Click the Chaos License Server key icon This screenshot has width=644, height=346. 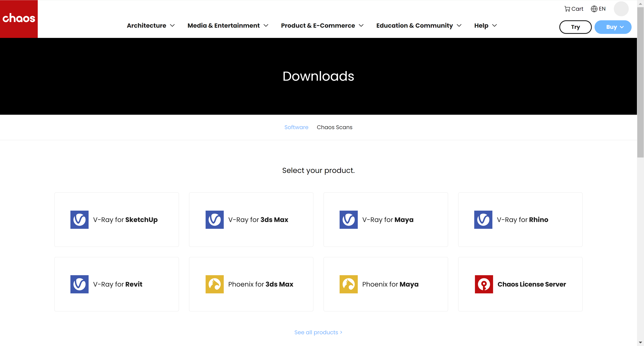pyautogui.click(x=484, y=284)
